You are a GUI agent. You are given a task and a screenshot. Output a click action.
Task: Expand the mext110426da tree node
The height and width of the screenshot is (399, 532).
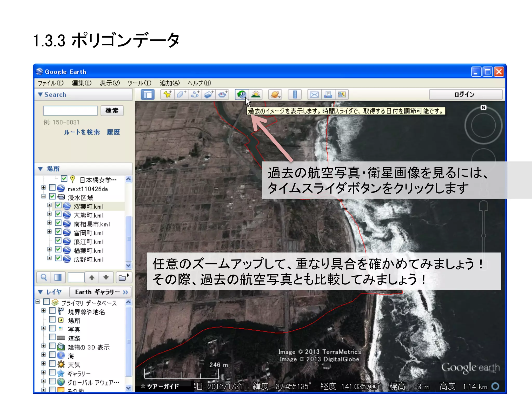point(43,188)
